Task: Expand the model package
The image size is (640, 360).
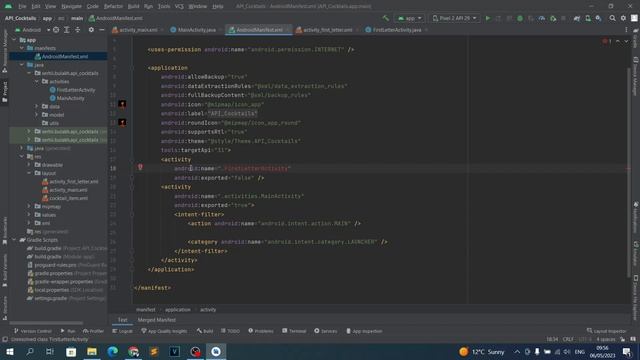Action: click(37, 115)
